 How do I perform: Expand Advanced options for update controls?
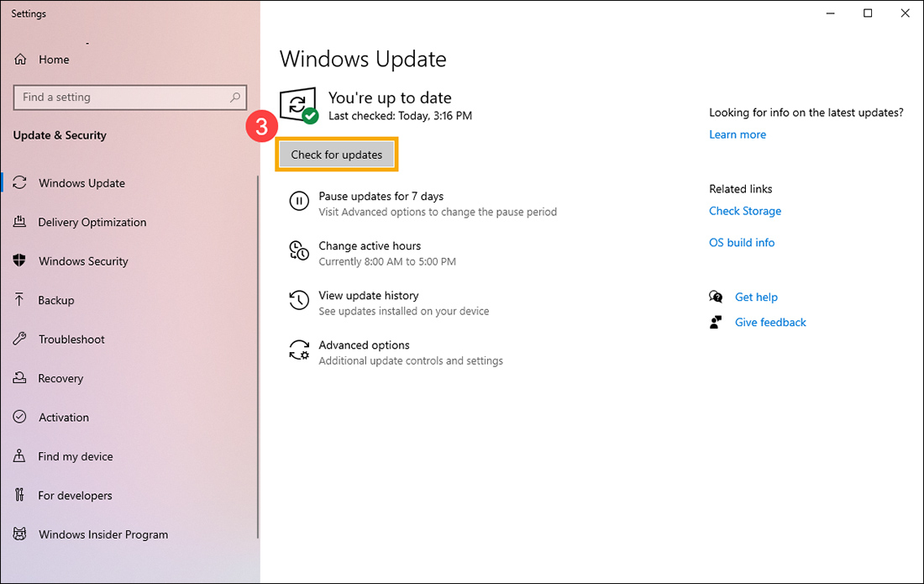pyautogui.click(x=364, y=345)
